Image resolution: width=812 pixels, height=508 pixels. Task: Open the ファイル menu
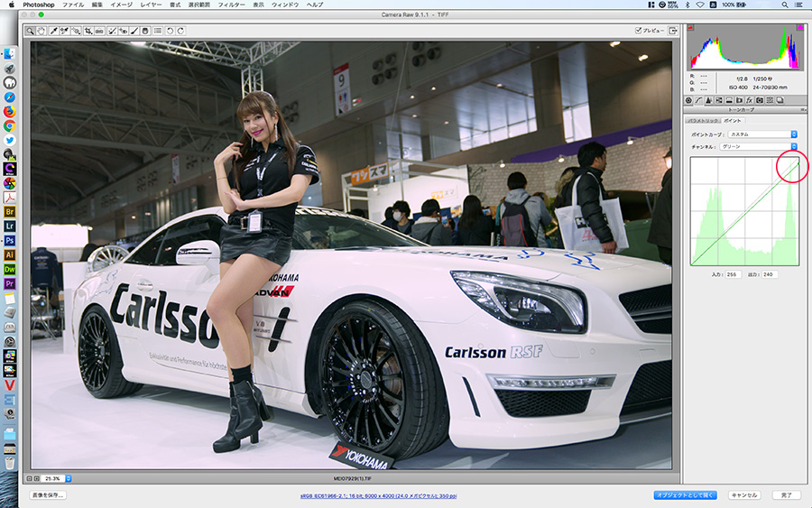pyautogui.click(x=73, y=5)
